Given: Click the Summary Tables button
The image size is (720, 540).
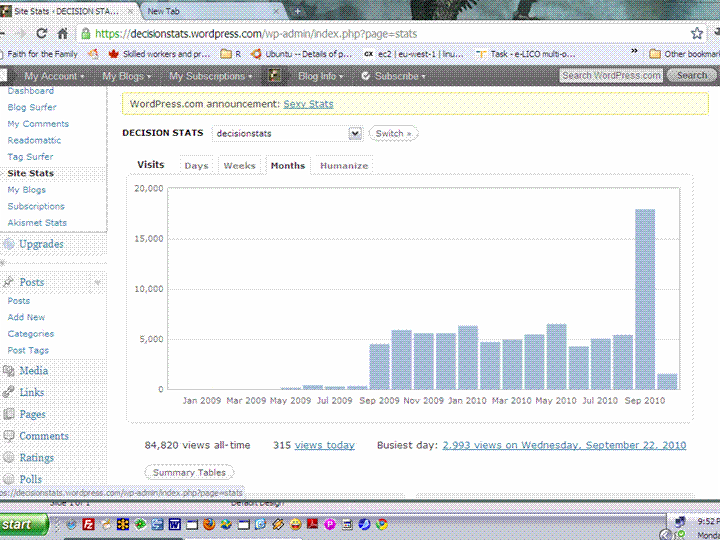Looking at the screenshot, I should coord(189,472).
